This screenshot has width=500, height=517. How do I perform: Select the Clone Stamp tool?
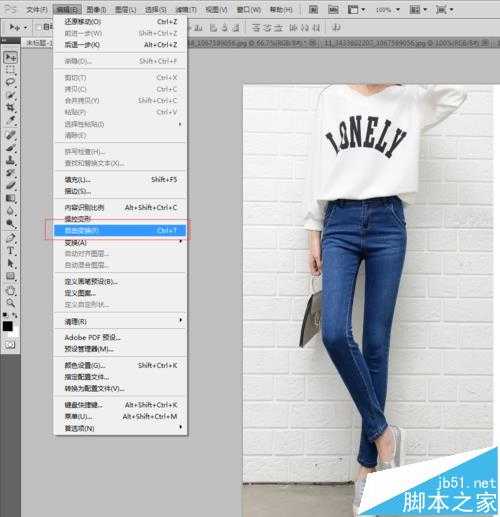point(10,160)
